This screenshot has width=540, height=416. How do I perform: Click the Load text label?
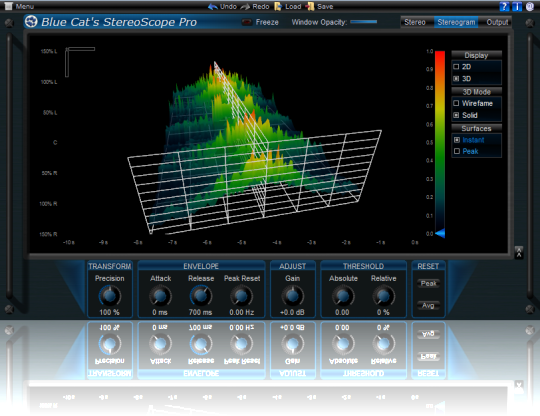coord(293,7)
